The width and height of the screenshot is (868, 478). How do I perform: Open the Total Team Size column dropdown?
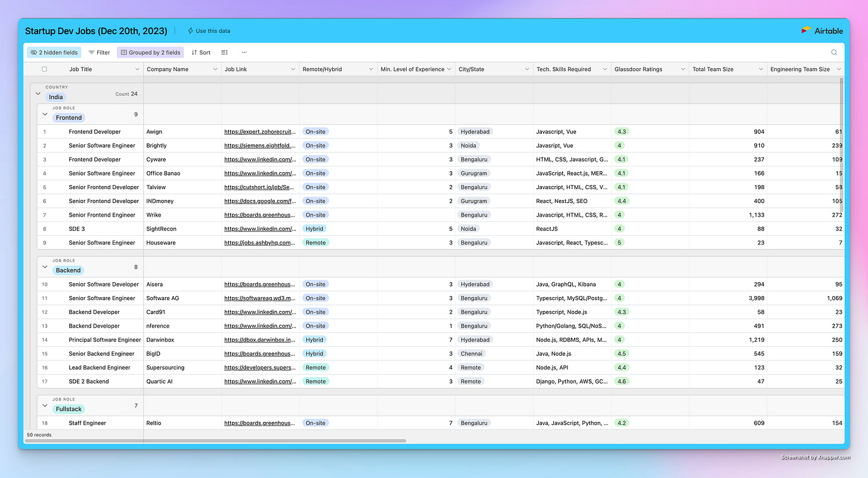point(761,69)
